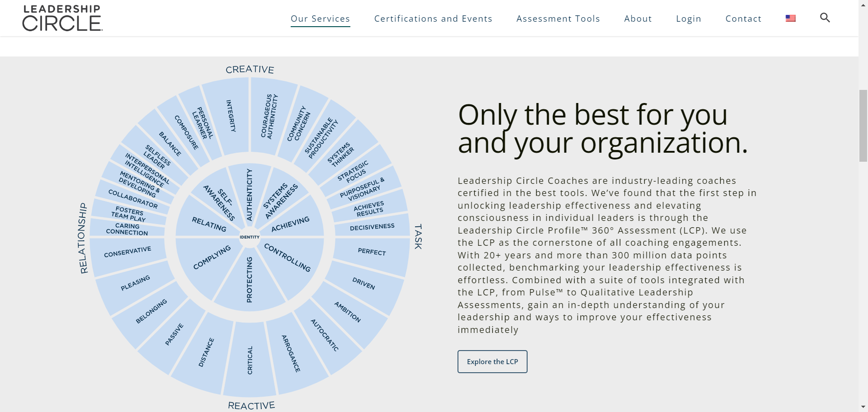Expand the About menu

click(x=638, y=19)
